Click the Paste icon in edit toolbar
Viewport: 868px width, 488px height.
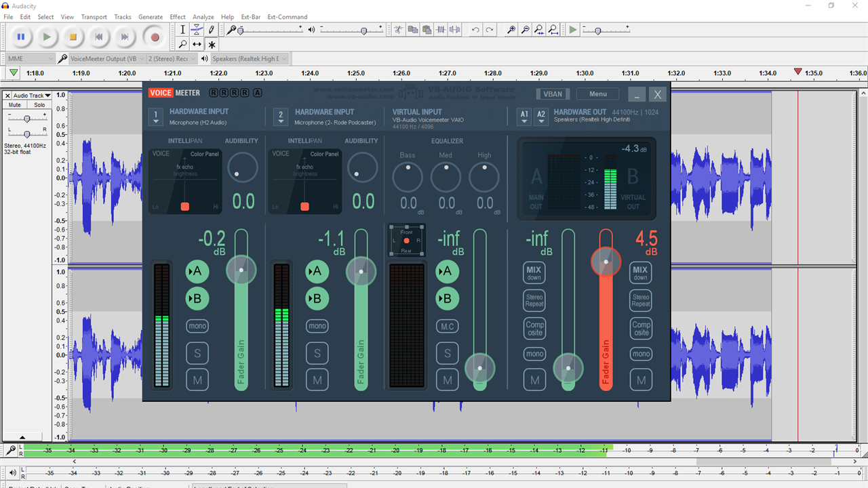pyautogui.click(x=427, y=30)
